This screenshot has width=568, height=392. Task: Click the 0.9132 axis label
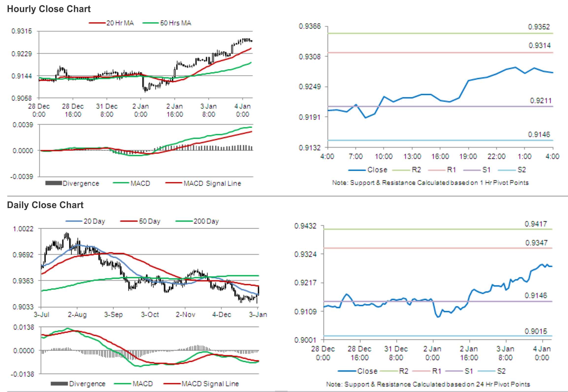click(310, 147)
